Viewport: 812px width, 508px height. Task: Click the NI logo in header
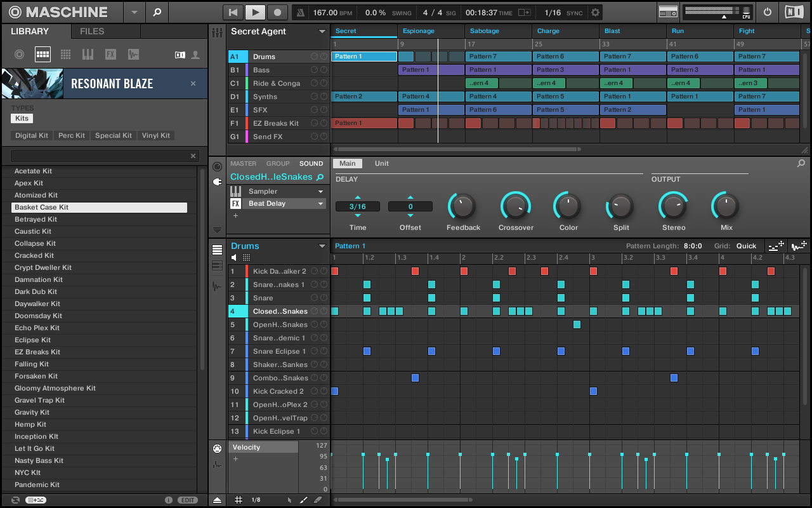(x=793, y=12)
